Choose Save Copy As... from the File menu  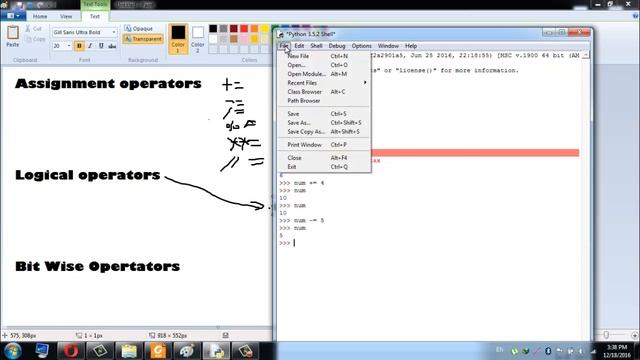324,132
